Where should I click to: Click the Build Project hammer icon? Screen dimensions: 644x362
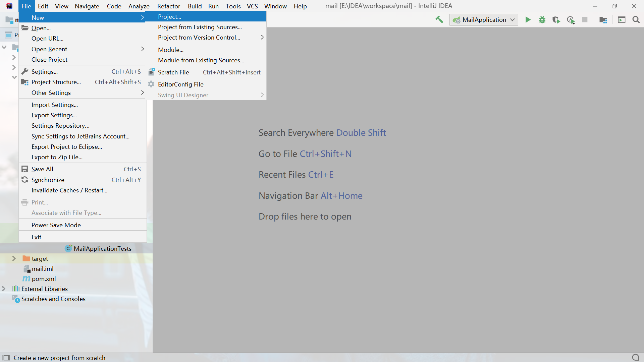pyautogui.click(x=439, y=20)
